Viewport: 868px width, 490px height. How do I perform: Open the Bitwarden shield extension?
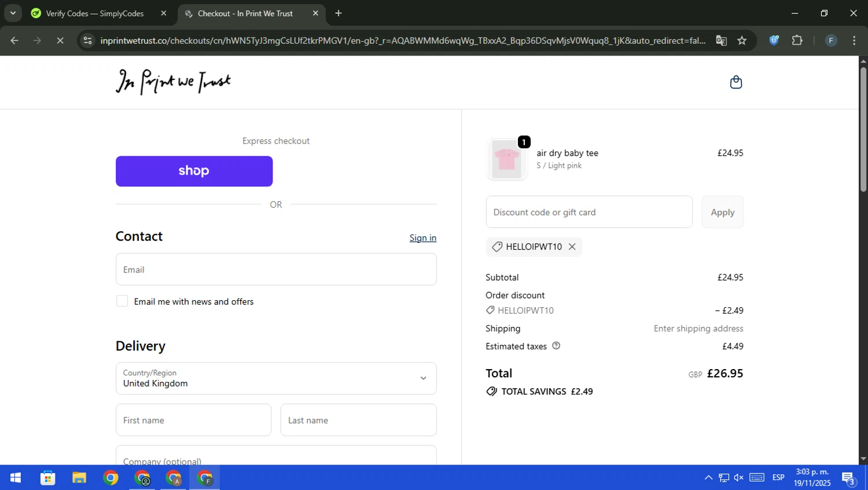(774, 40)
